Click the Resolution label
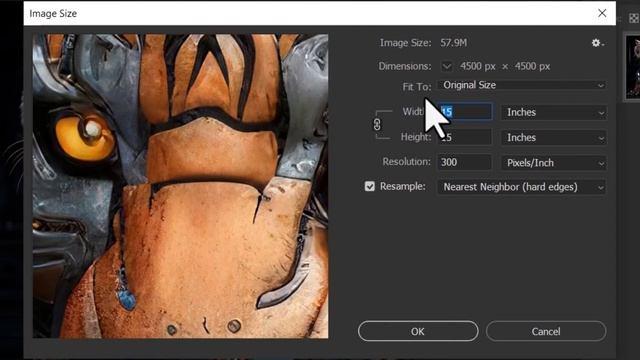 [x=406, y=162]
